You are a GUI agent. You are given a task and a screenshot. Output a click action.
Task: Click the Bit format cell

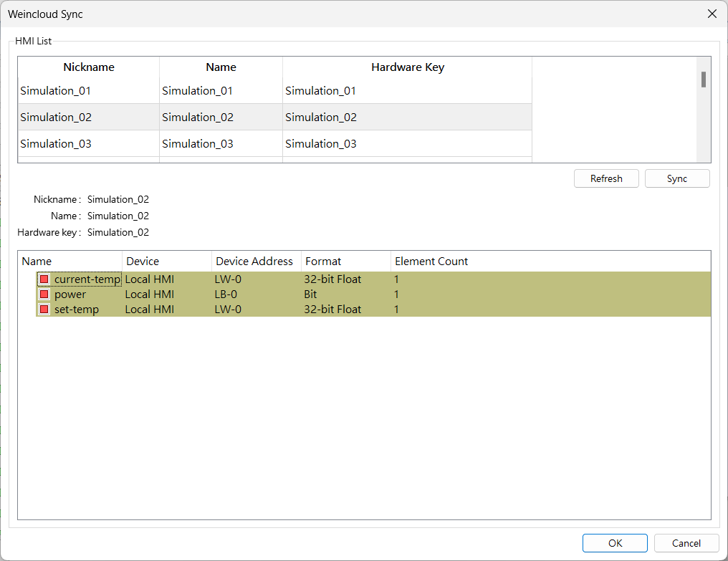[310, 294]
